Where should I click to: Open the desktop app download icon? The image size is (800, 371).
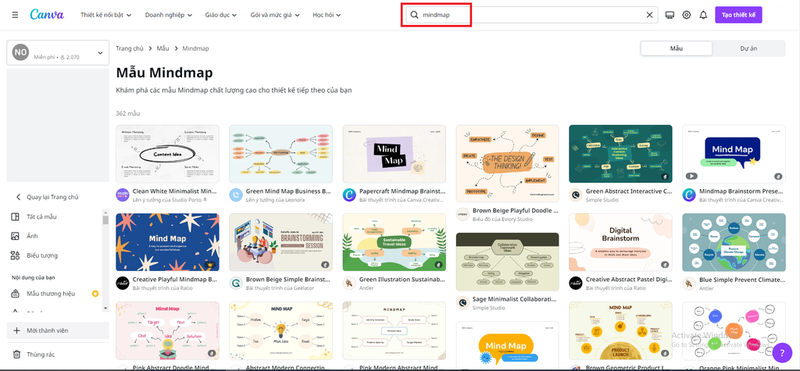pyautogui.click(x=670, y=15)
